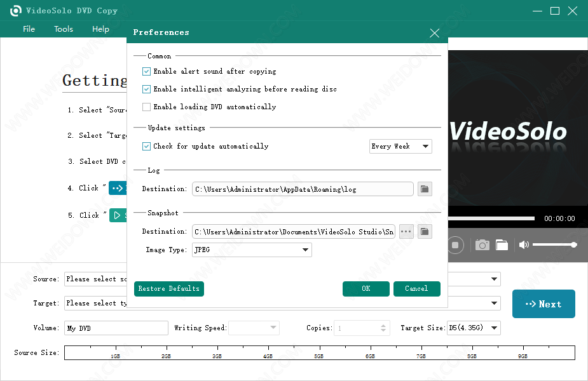Viewport: 588px width, 381px height.
Task: Click the Getting started heading text
Action: pyautogui.click(x=95, y=81)
